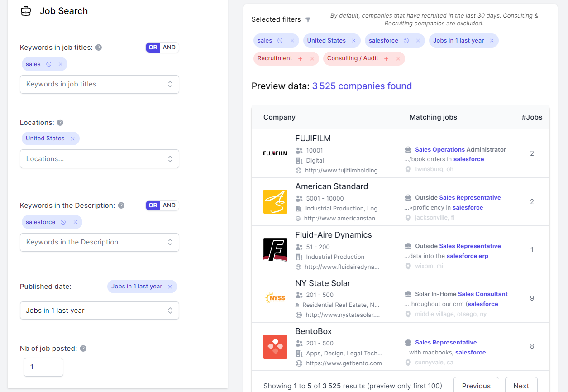
Task: Open NY State Solar website link
Action: (x=343, y=315)
